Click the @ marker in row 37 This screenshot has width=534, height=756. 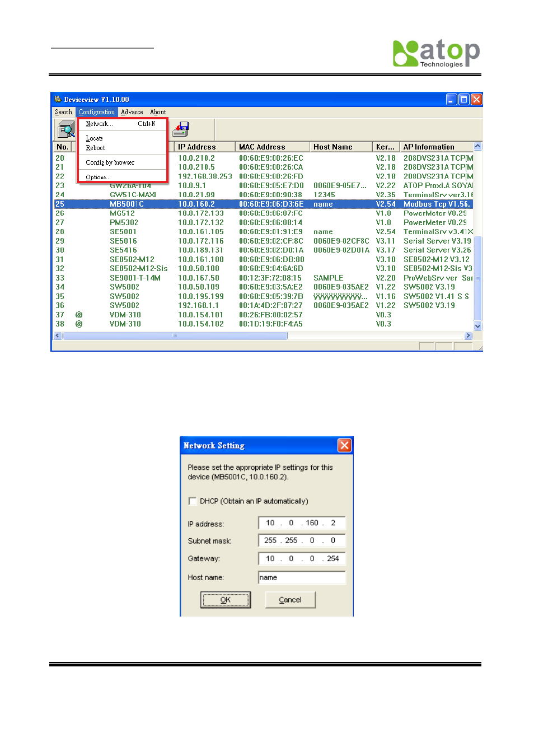point(79,315)
